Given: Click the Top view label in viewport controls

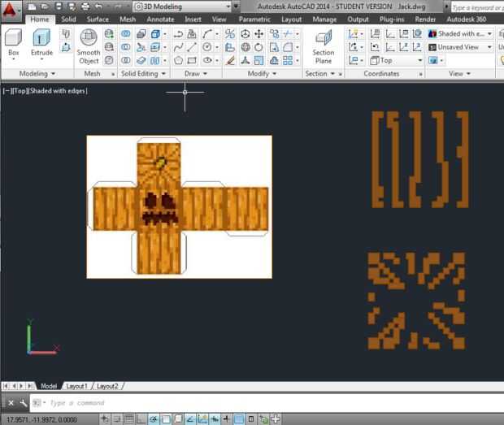Looking at the screenshot, I should pyautogui.click(x=20, y=91).
